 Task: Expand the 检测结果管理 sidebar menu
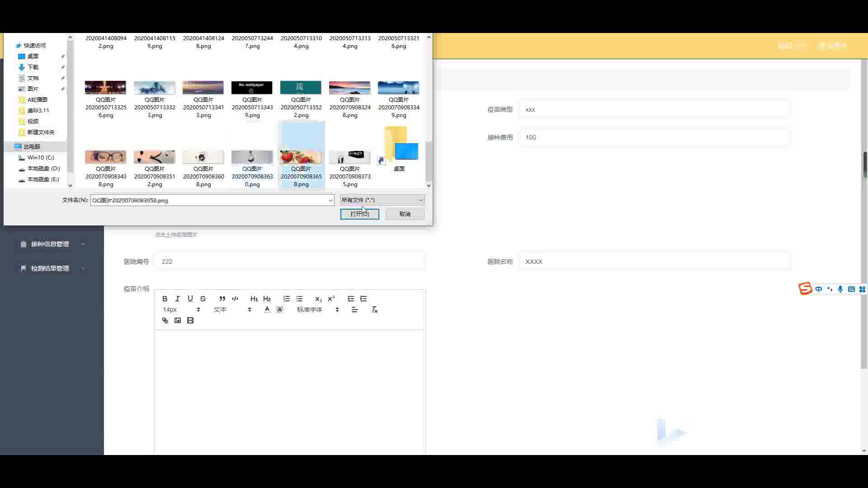pos(53,268)
